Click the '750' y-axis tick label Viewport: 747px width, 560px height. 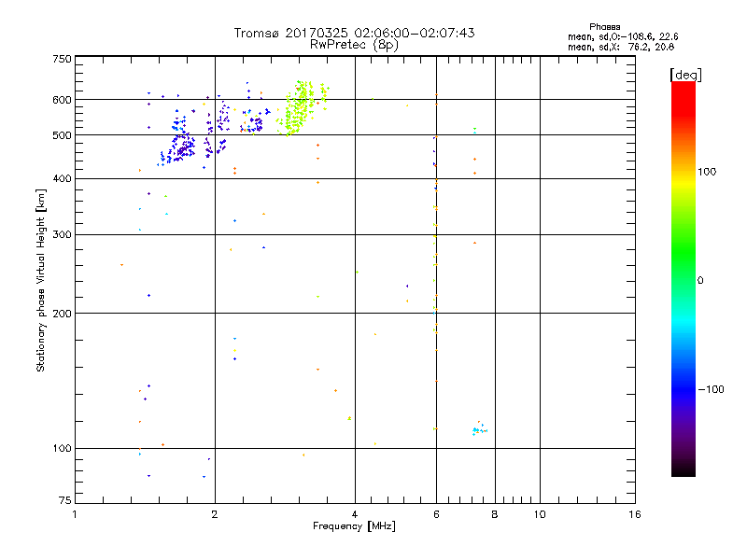pyautogui.click(x=62, y=59)
